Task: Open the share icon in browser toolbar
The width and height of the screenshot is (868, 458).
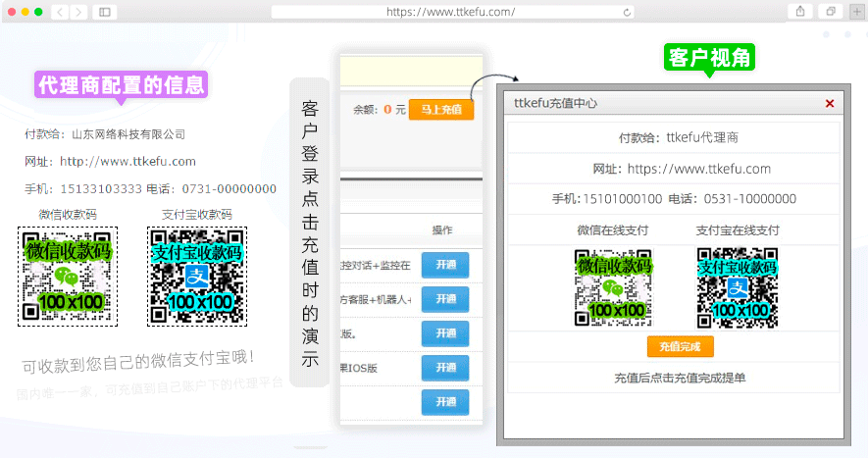Action: pyautogui.click(x=800, y=11)
